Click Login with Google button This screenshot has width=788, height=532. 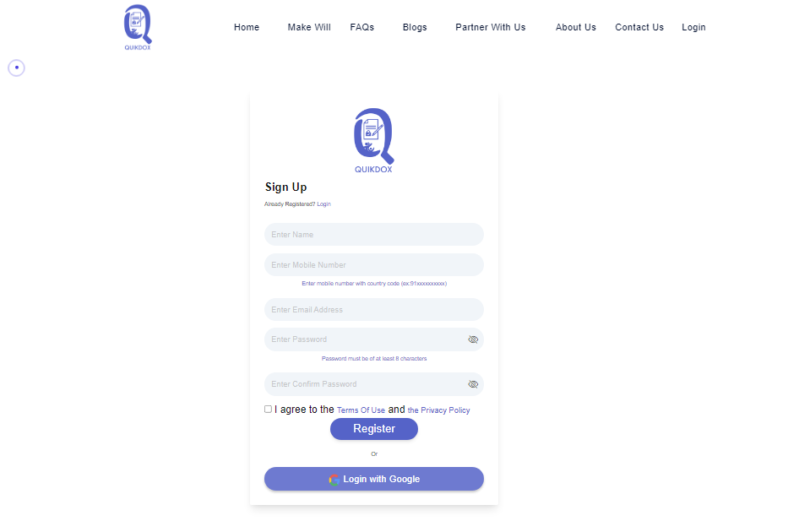(x=374, y=479)
